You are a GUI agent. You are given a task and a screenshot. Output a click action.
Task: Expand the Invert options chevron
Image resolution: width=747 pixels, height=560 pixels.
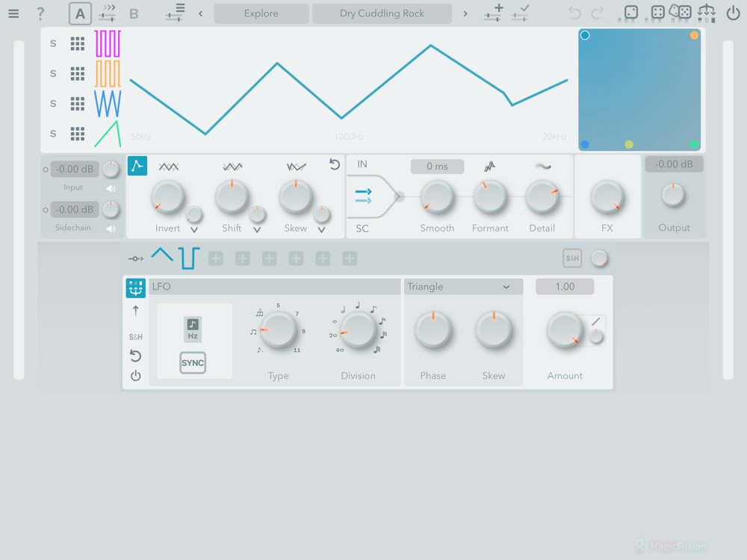[x=194, y=230]
